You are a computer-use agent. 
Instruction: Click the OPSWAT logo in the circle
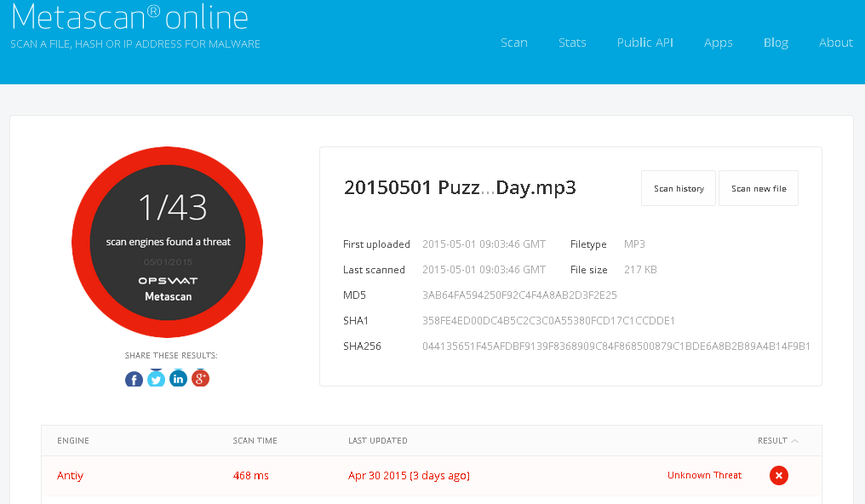coord(168,281)
